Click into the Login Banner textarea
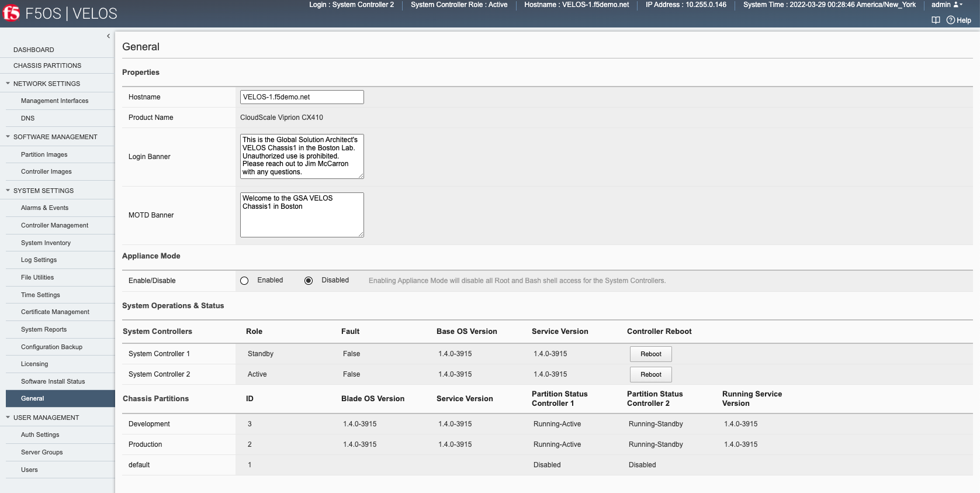This screenshot has height=493, width=980. [x=302, y=156]
